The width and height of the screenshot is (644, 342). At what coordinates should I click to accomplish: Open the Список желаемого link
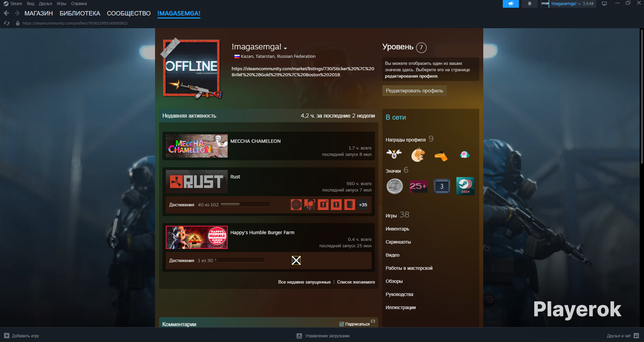click(x=356, y=282)
